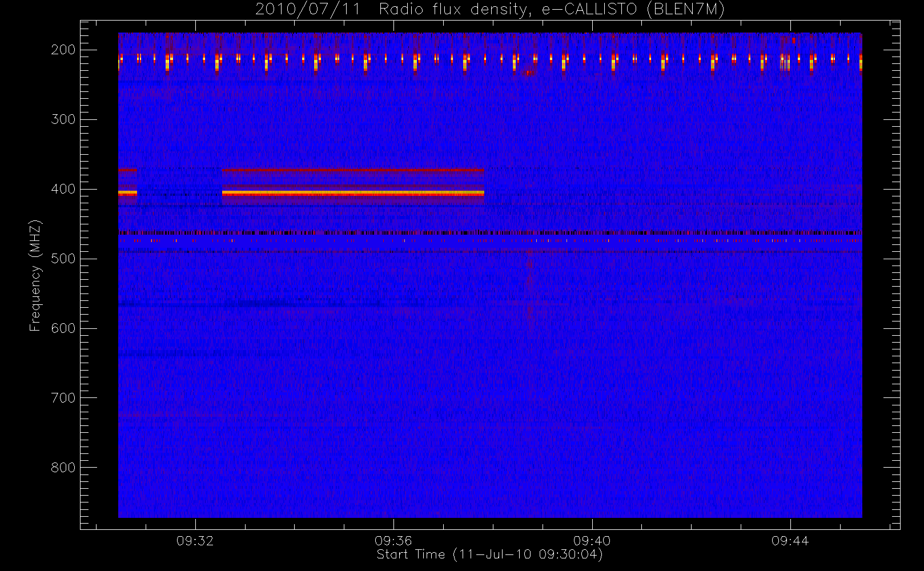Image resolution: width=924 pixels, height=571 pixels.
Task: Click the long red band near 370 MHz
Action: pyautogui.click(x=353, y=170)
